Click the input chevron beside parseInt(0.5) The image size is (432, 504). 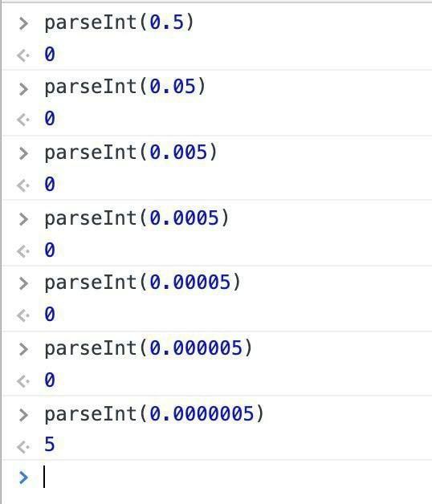(x=23, y=24)
